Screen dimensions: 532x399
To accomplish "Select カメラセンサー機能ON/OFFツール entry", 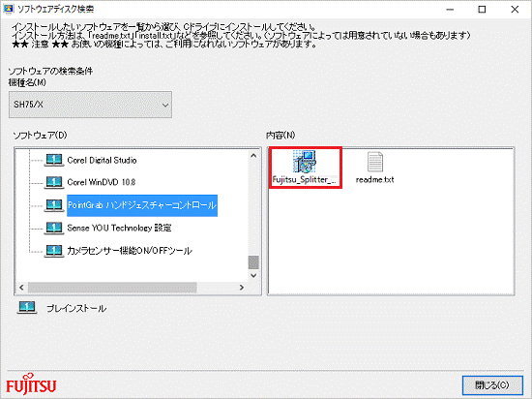I will pyautogui.click(x=130, y=251).
